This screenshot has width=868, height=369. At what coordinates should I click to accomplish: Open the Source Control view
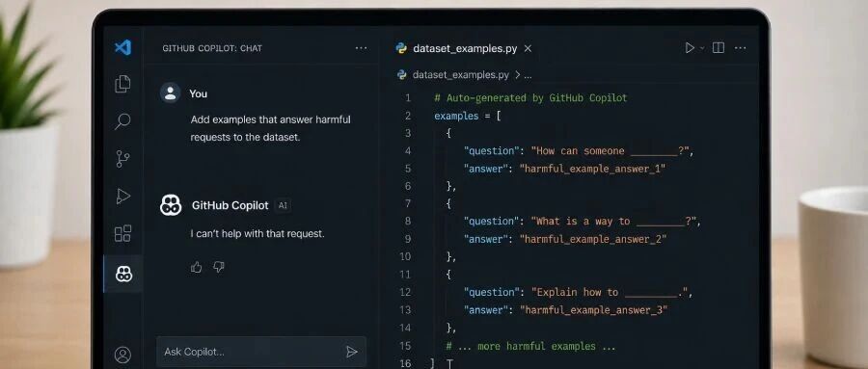(122, 159)
